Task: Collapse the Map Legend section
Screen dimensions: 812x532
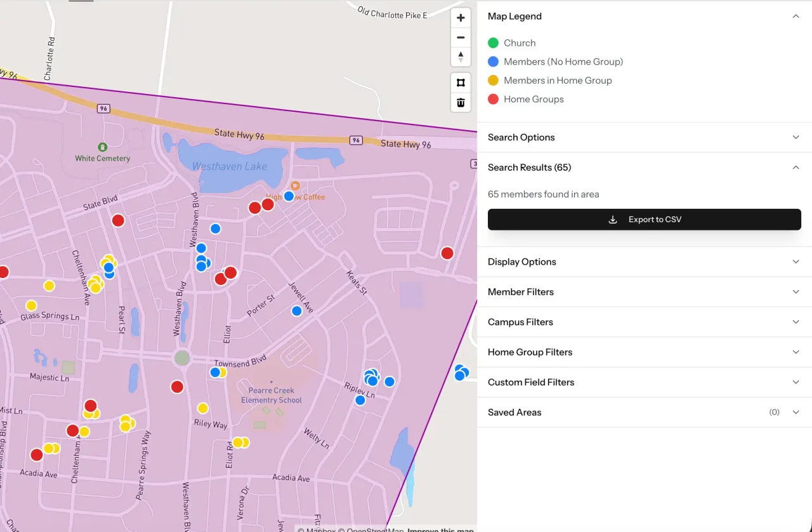Action: point(796,17)
